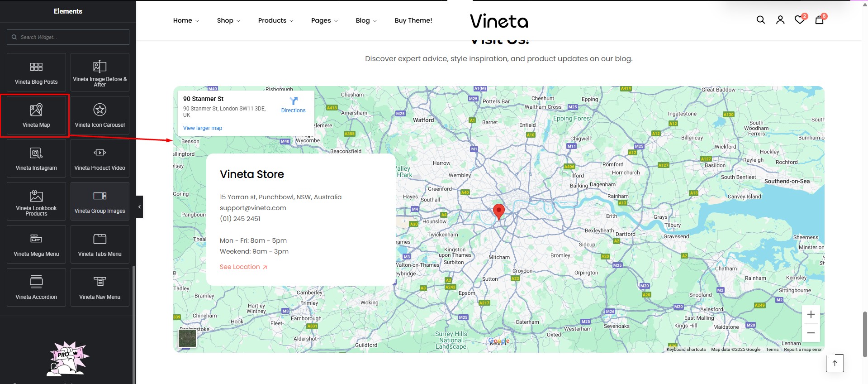Click the Watford label on the map
This screenshot has height=384, width=868.
point(423,120)
